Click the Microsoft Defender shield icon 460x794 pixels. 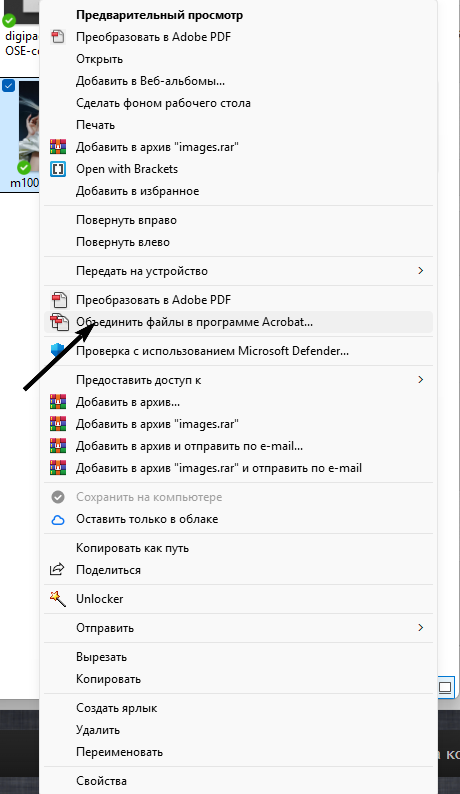pos(57,351)
